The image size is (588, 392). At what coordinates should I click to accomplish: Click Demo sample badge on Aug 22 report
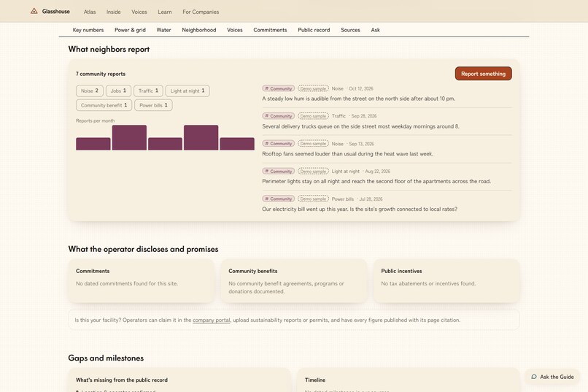(313, 171)
